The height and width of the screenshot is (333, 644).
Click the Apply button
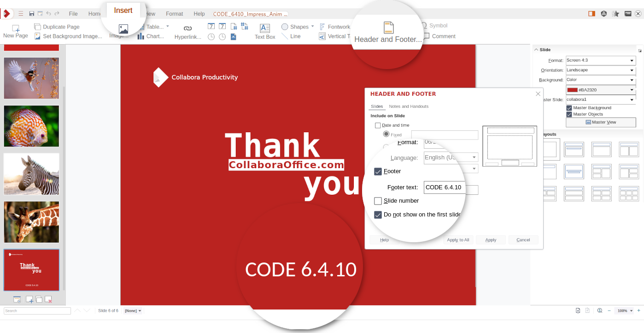coord(491,240)
